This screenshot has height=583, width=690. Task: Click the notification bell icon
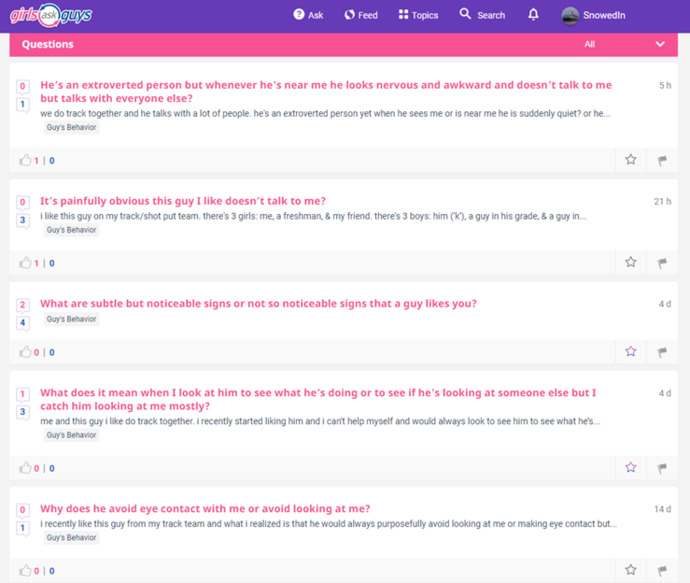point(533,15)
